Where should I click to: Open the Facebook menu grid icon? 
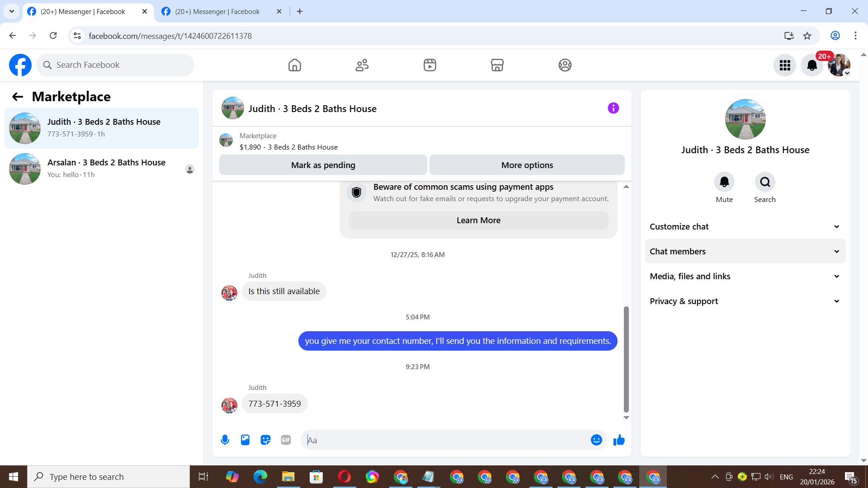point(785,66)
